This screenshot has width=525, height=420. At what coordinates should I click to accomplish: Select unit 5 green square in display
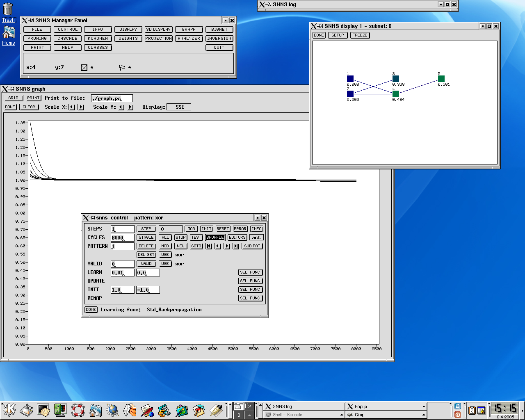coord(441,79)
